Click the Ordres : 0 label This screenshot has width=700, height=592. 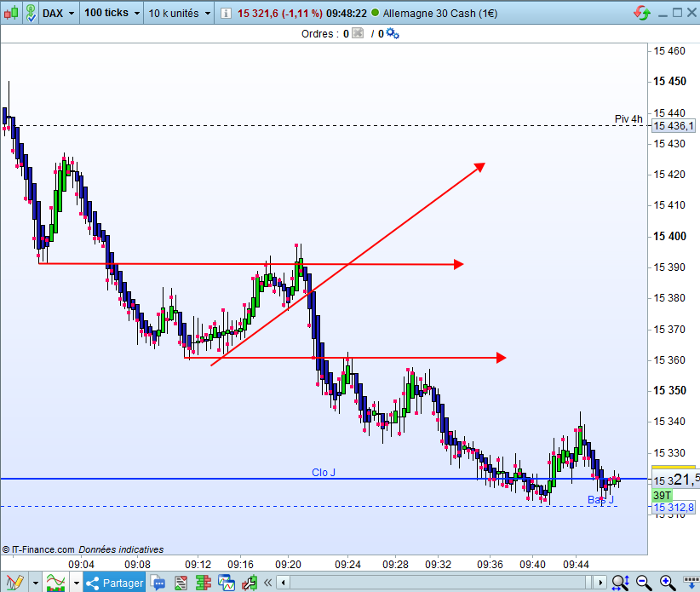325,34
